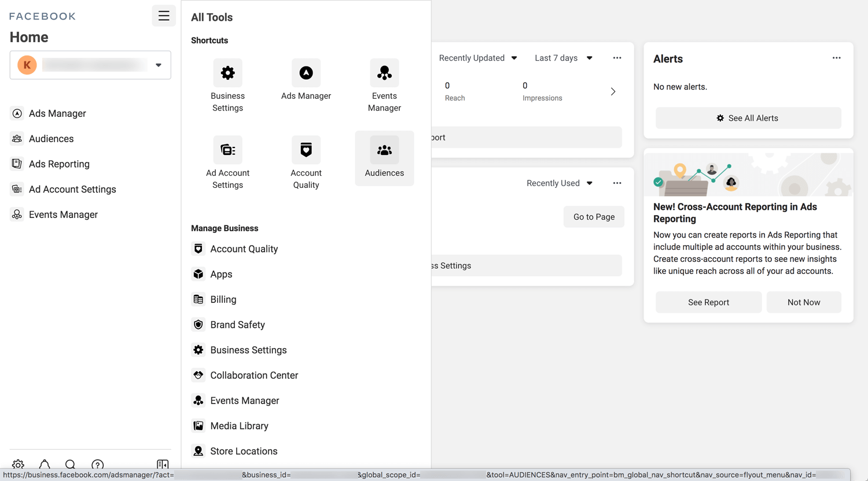Click the Ads Manager icon in left sidebar

coord(17,113)
